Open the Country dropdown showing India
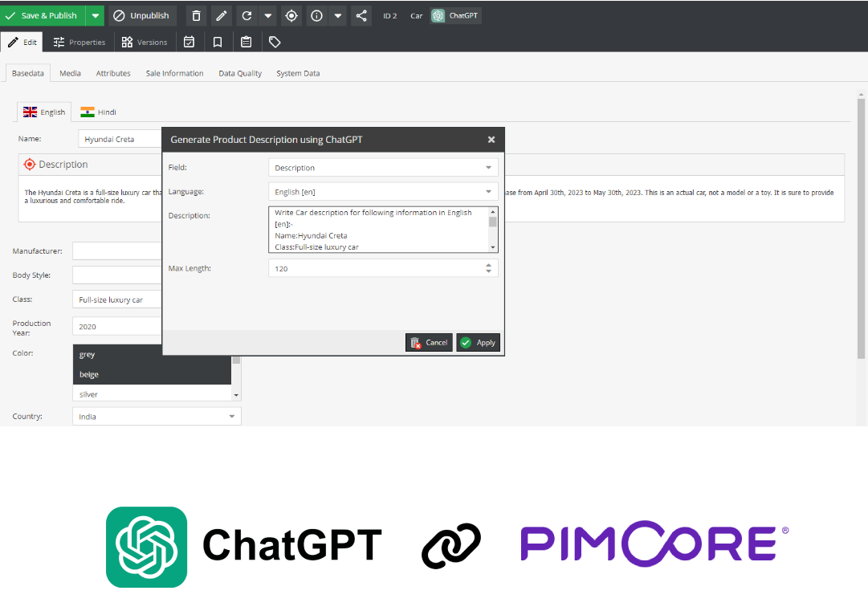The image size is (868, 615). click(x=157, y=416)
